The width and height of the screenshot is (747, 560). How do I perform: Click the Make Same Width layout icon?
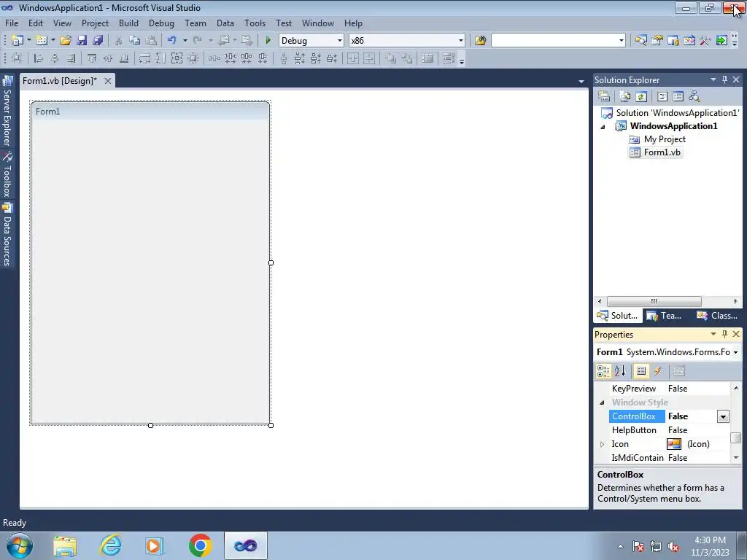tap(144, 58)
